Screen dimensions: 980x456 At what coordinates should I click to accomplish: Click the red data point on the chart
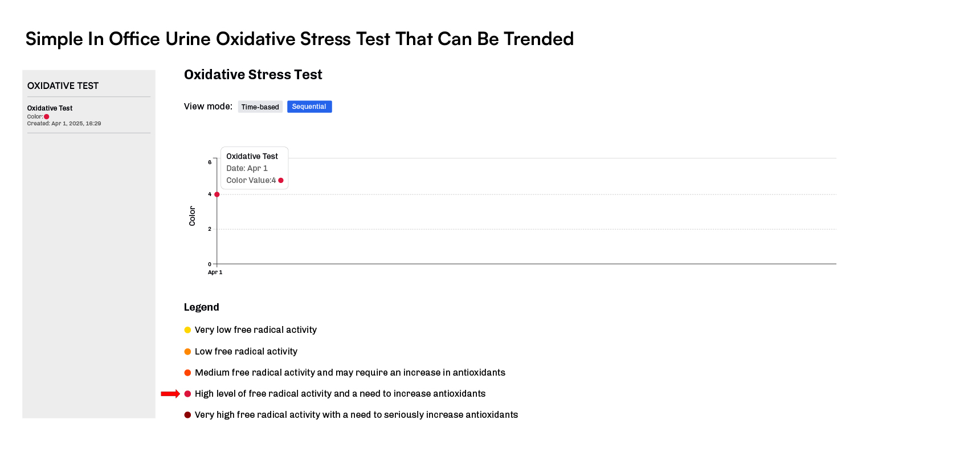(x=217, y=194)
